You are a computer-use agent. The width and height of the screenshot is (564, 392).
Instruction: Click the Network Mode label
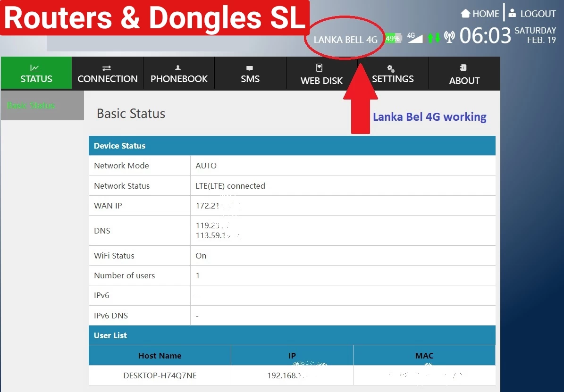point(121,166)
